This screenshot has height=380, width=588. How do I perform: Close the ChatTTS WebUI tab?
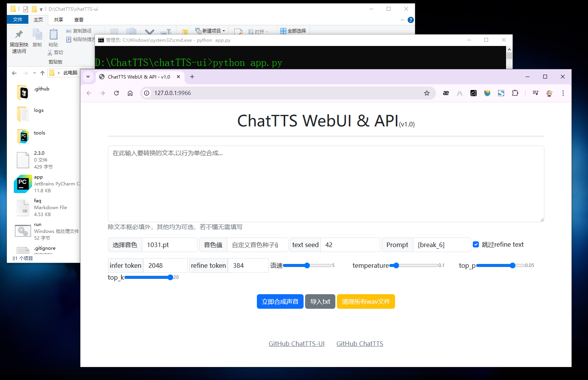178,77
